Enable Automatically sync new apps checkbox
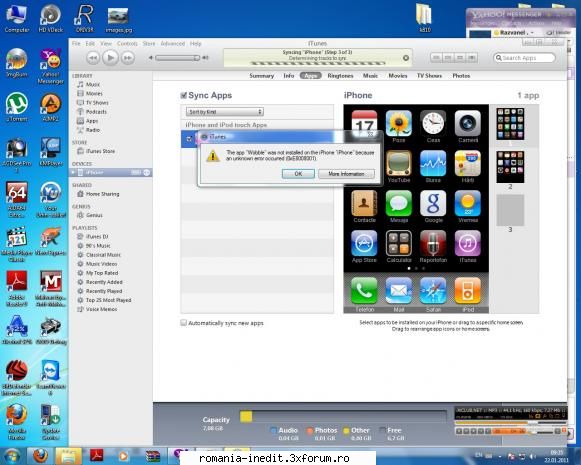Viewport: 581px width, 465px height. [183, 323]
